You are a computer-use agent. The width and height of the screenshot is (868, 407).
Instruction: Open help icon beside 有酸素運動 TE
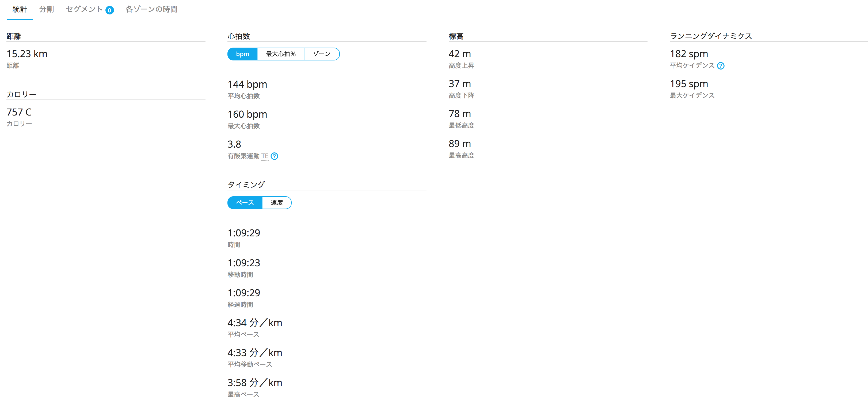coord(274,156)
